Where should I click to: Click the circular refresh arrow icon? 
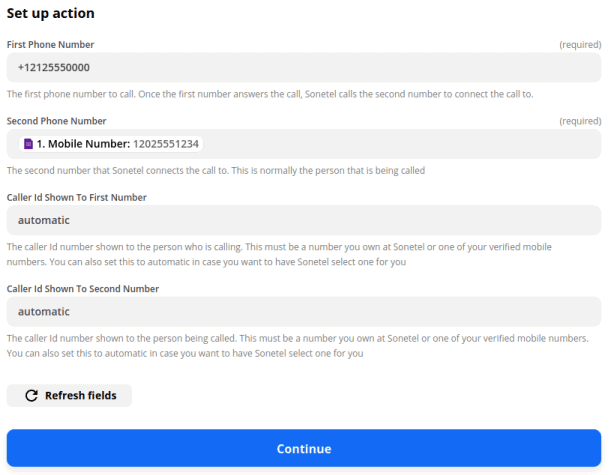pyautogui.click(x=31, y=396)
